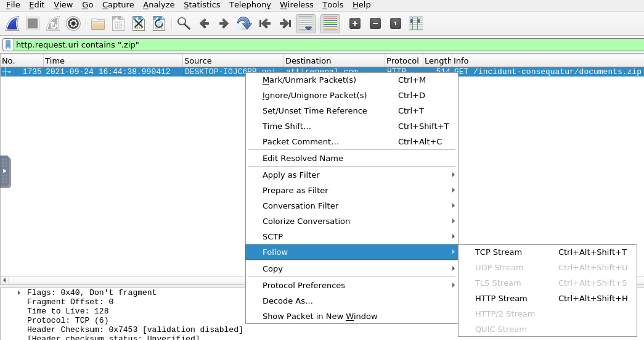This screenshot has width=644, height=340.
Task: Follow the HTTP Stream
Action: tap(547, 299)
